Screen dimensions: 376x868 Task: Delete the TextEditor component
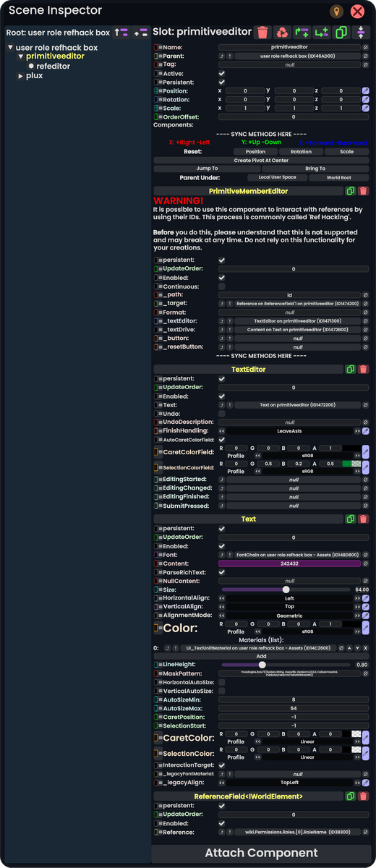(x=363, y=369)
